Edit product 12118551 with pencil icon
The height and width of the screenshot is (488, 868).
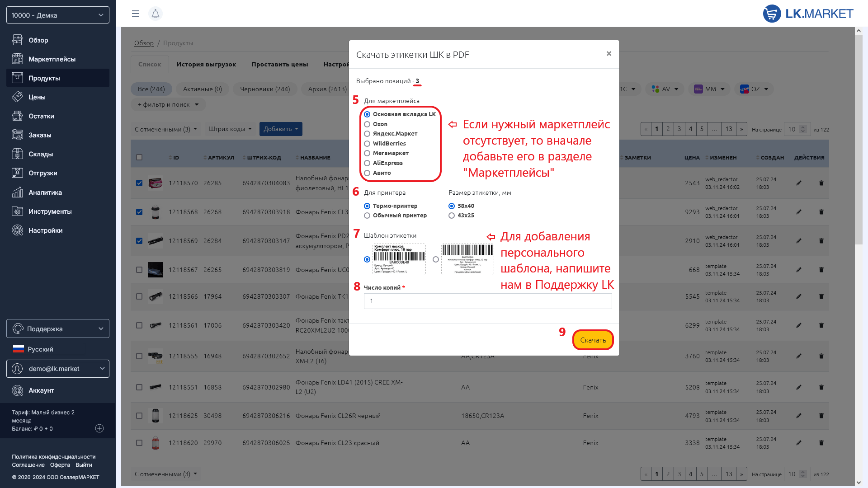(799, 387)
